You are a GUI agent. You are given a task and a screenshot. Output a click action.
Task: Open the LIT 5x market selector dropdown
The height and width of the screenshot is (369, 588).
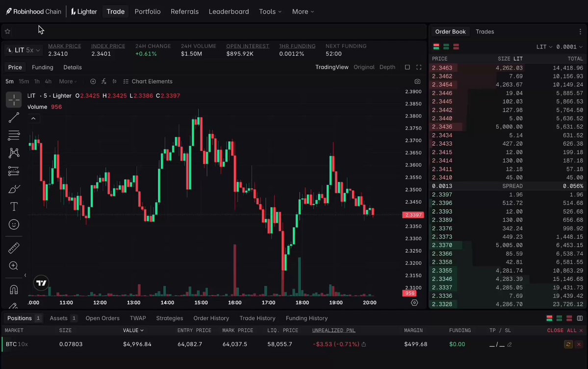[x=24, y=50]
